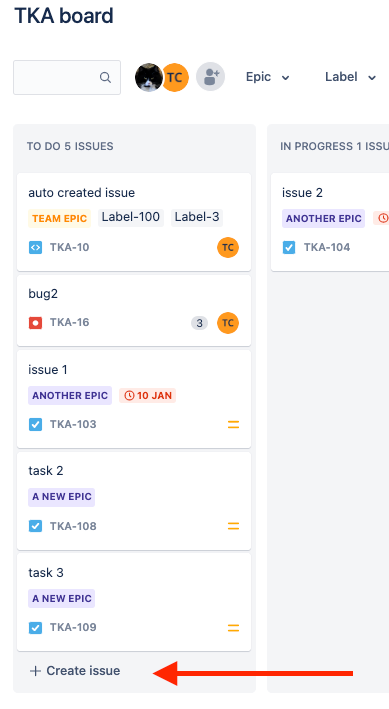Open issue key TKA-104
This screenshot has height=709, width=389.
pyautogui.click(x=327, y=247)
